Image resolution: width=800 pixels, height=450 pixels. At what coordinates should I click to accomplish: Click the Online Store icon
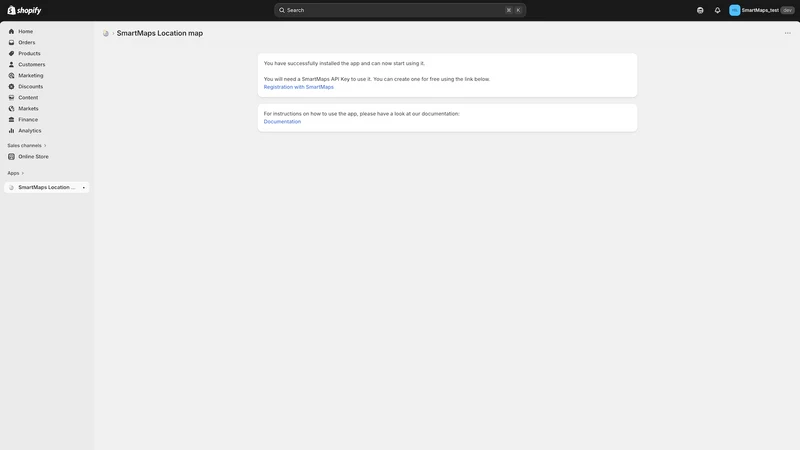click(x=11, y=157)
